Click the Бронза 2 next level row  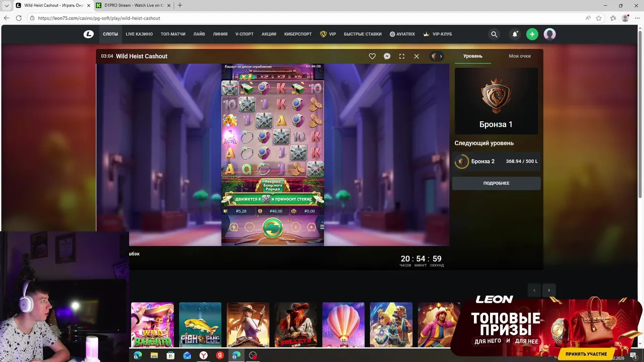pyautogui.click(x=497, y=161)
